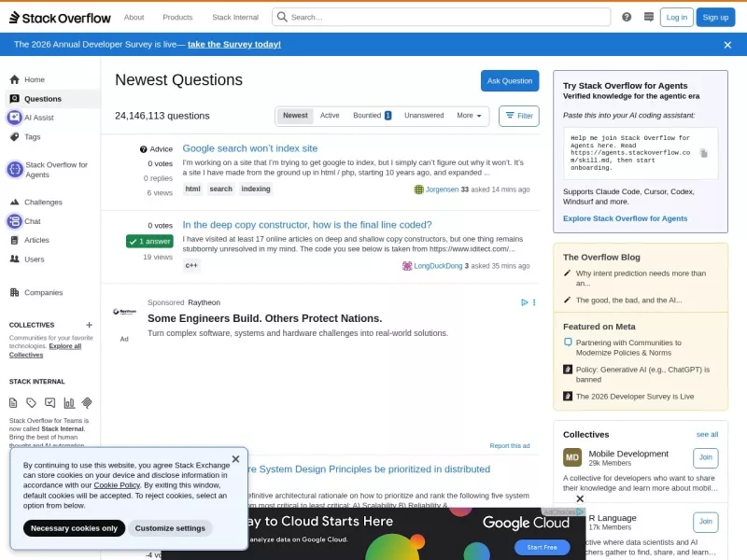Switch to the Newest tab
The height and width of the screenshot is (560, 747).
point(295,116)
